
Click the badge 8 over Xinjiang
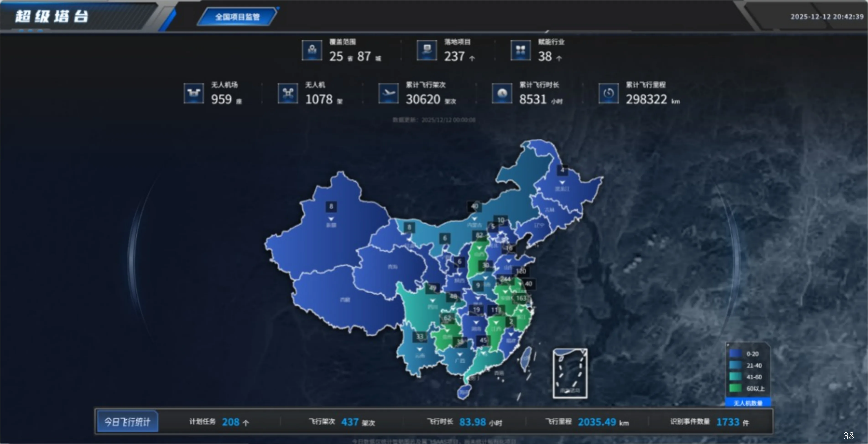point(331,206)
